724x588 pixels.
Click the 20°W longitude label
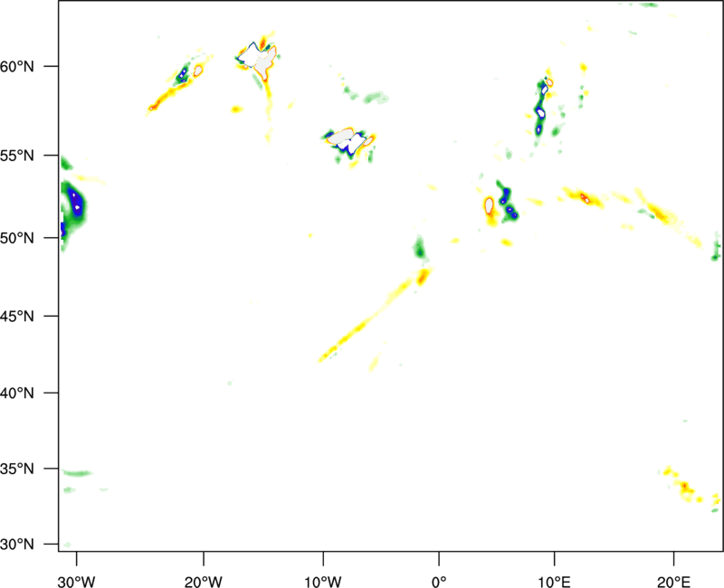coord(204,582)
